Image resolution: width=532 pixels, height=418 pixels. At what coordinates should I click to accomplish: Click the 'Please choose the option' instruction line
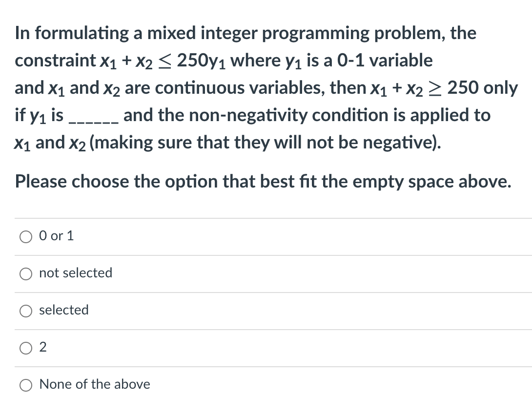(x=263, y=181)
